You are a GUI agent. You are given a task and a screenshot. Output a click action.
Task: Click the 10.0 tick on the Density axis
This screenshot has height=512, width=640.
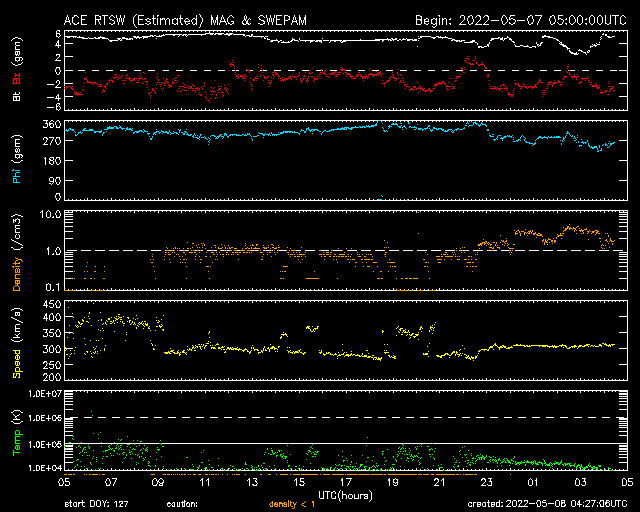click(x=50, y=214)
